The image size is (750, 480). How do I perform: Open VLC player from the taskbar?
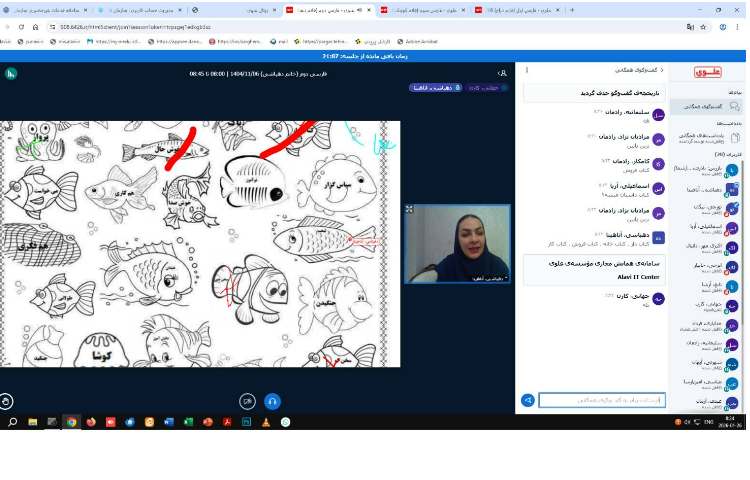point(266,422)
